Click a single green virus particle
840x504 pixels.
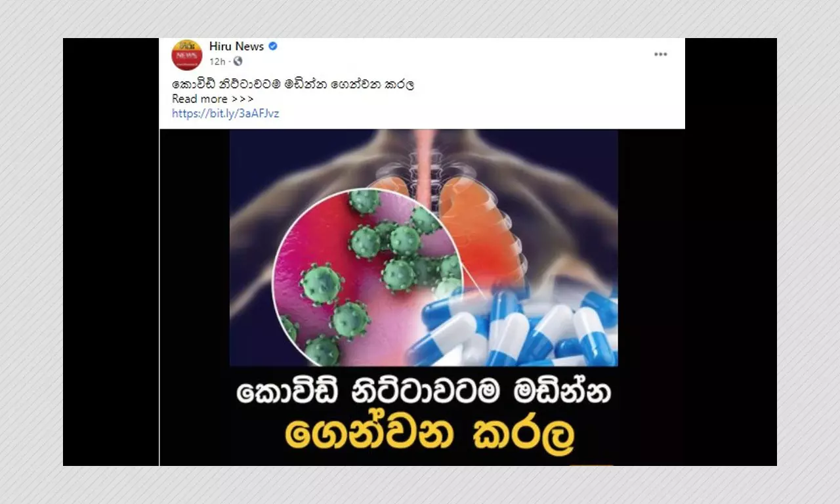(x=321, y=284)
